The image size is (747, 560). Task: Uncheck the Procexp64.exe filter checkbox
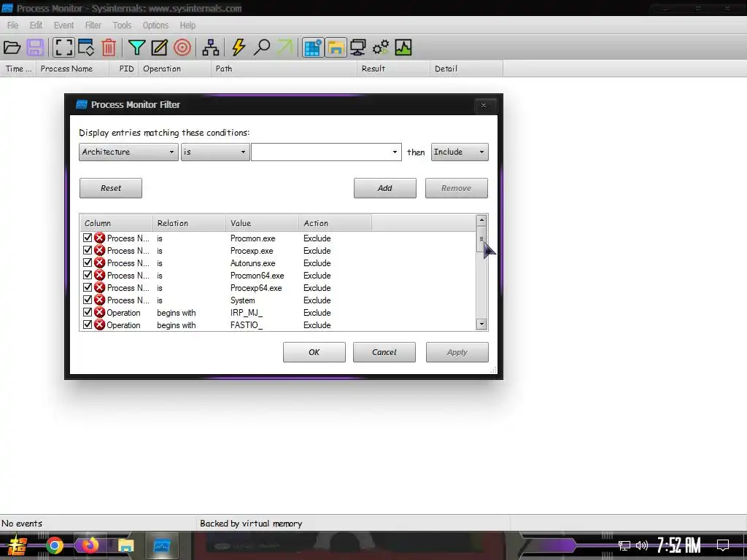(88, 287)
